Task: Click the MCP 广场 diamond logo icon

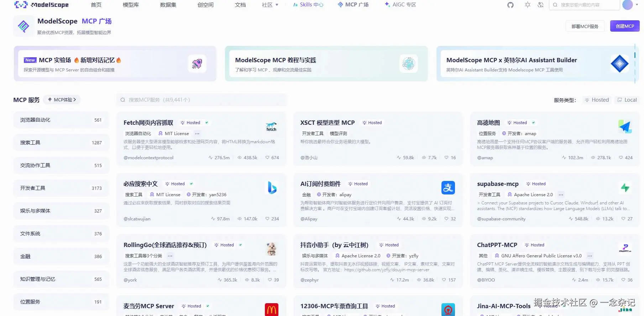Action: (x=23, y=26)
